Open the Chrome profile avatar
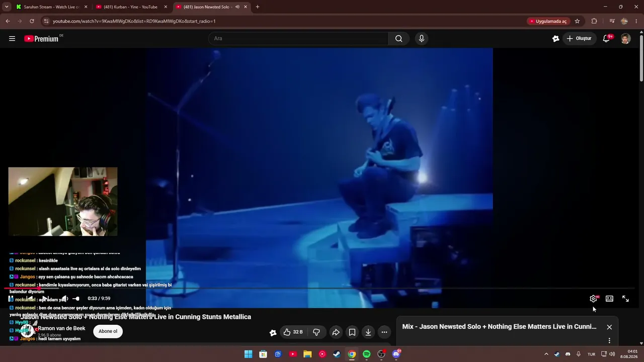Screen dimensions: 644x362 tap(624, 21)
